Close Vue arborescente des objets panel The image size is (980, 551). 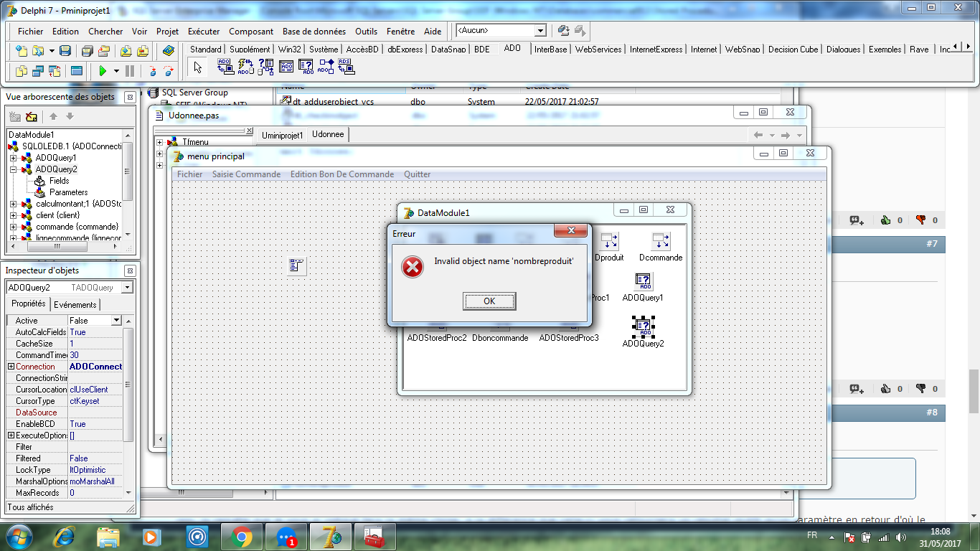click(130, 97)
